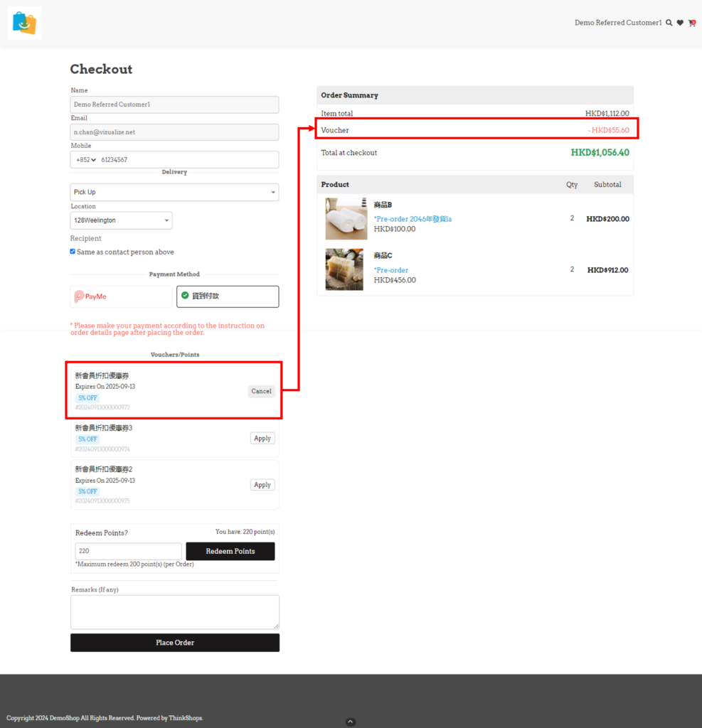Viewport: 702px width, 728px height.
Task: Click scroll-to-top chevron in footer
Action: click(x=350, y=722)
